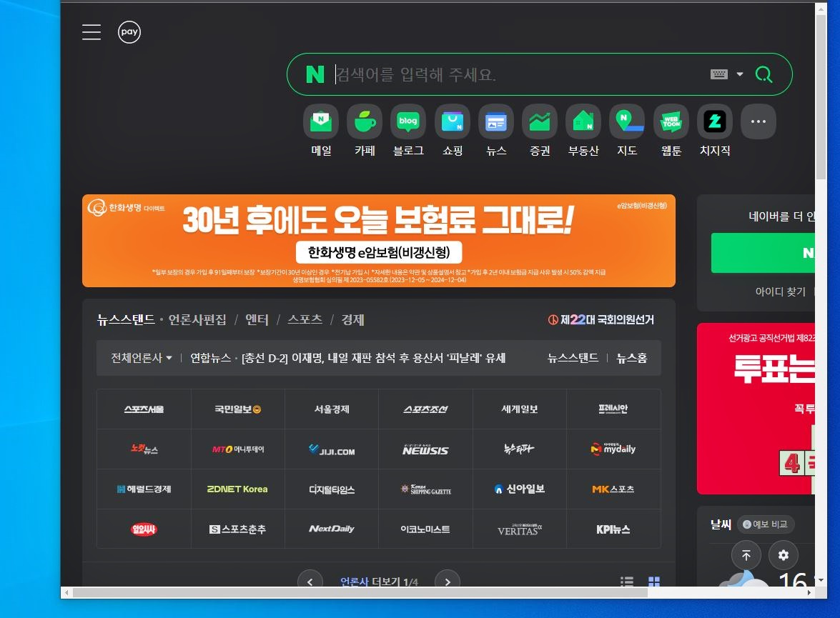840x618 pixels.
Task: Open the MK스포츠 press logo
Action: 613,489
